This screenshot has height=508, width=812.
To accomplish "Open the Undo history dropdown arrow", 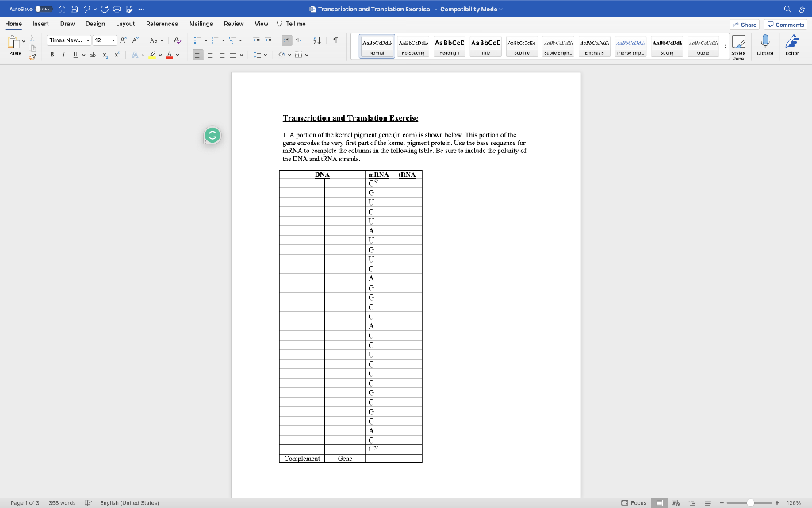I will tap(95, 10).
